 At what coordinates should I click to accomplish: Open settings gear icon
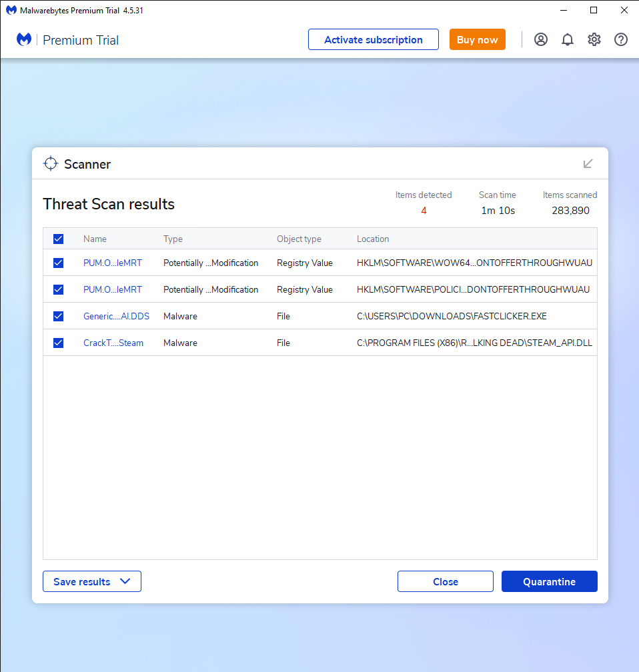594,39
